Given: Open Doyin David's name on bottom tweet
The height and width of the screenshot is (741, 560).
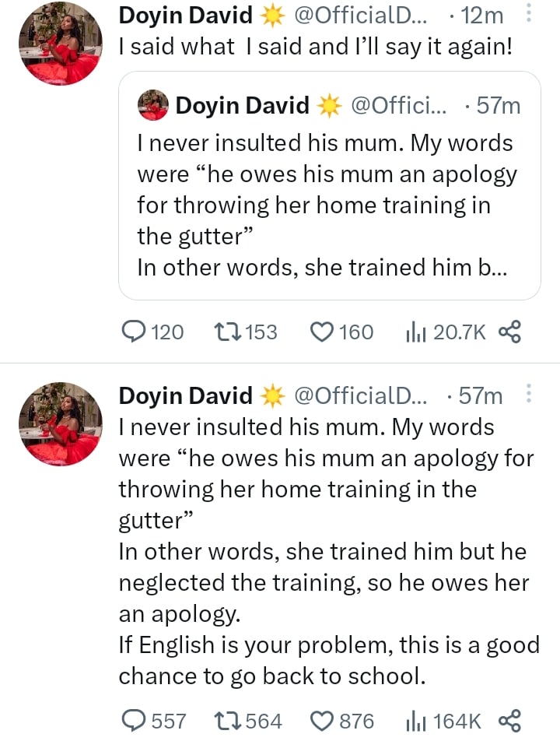Looking at the screenshot, I should 186,395.
